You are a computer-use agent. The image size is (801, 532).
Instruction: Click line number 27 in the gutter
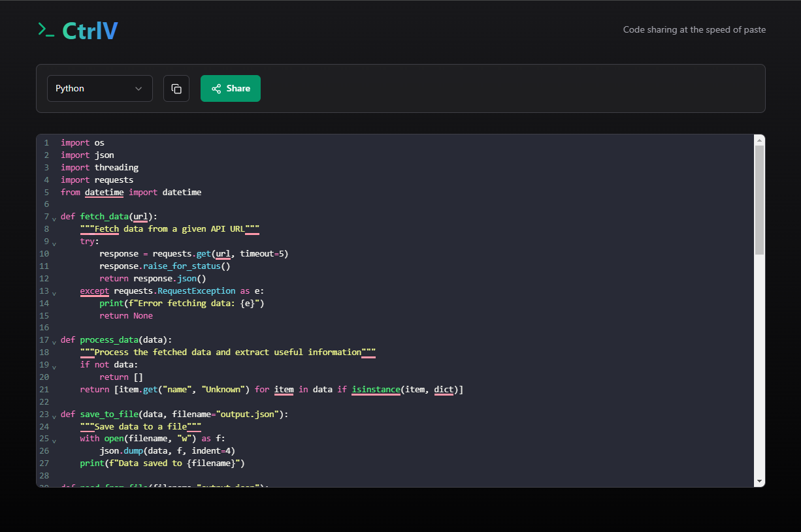tap(44, 463)
